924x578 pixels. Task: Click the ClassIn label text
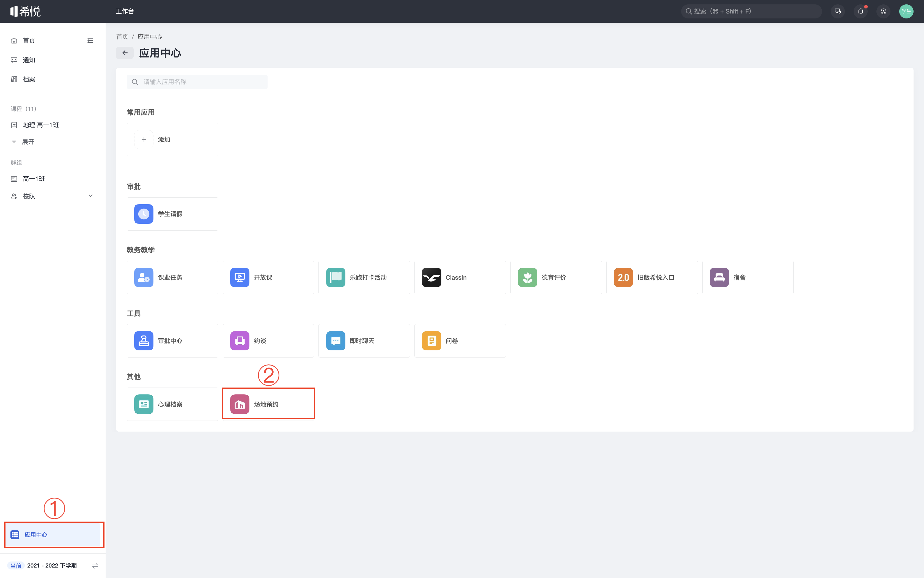point(456,277)
